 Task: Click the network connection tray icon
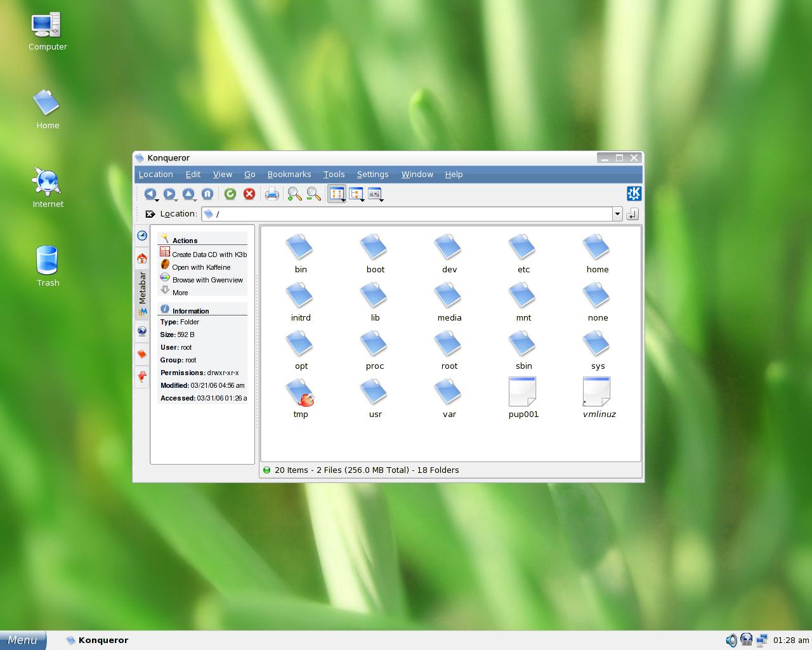(x=762, y=640)
